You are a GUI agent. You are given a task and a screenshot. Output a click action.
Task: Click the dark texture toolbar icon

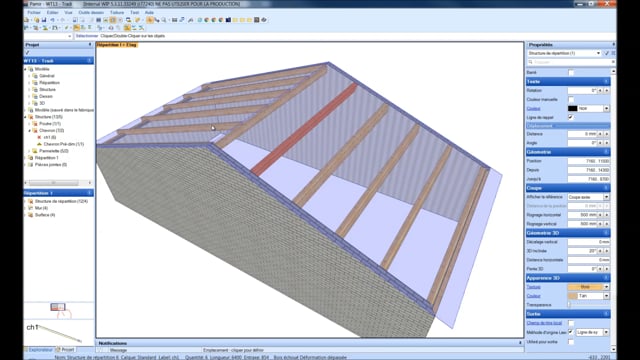click(x=257, y=20)
